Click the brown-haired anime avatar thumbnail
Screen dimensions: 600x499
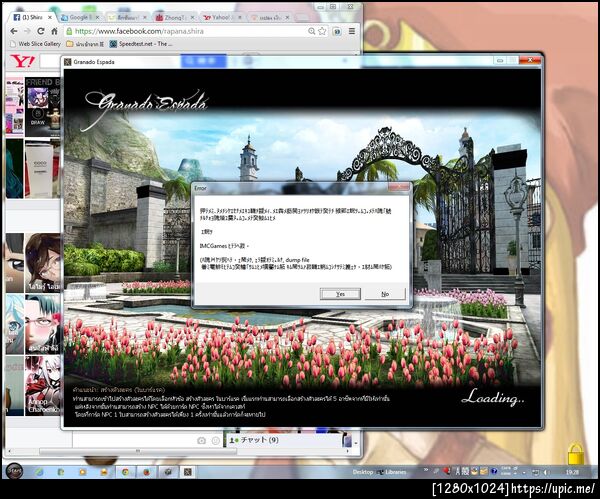pos(42,263)
